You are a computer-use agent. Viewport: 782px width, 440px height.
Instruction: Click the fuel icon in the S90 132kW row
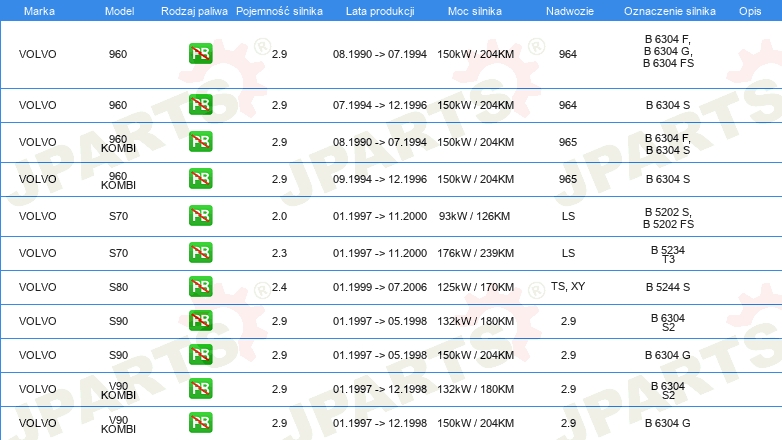click(200, 321)
